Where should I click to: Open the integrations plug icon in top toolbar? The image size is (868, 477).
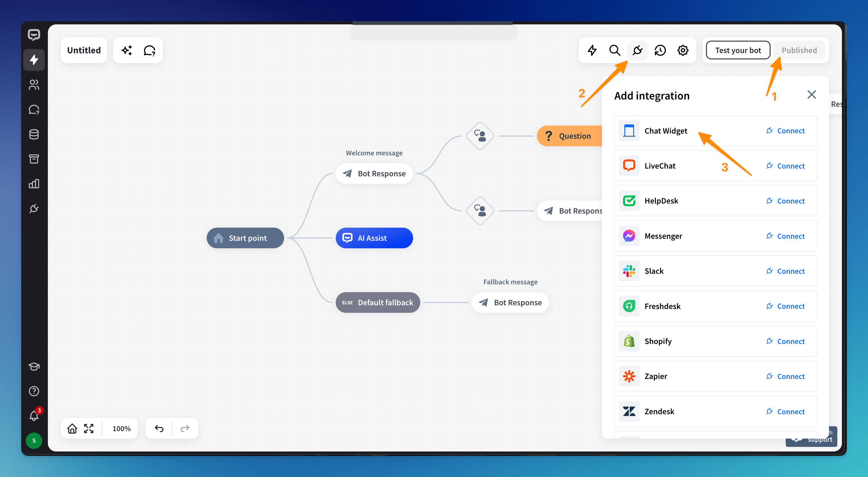(x=637, y=50)
